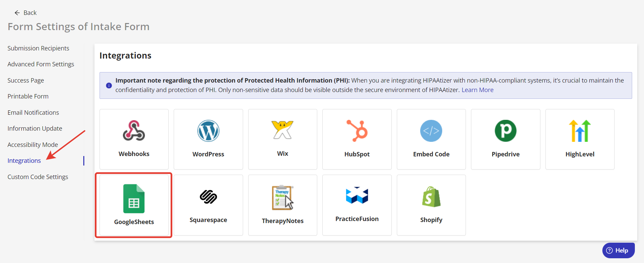Open the Submission Recipients settings
This screenshot has height=263, width=644.
click(x=38, y=48)
